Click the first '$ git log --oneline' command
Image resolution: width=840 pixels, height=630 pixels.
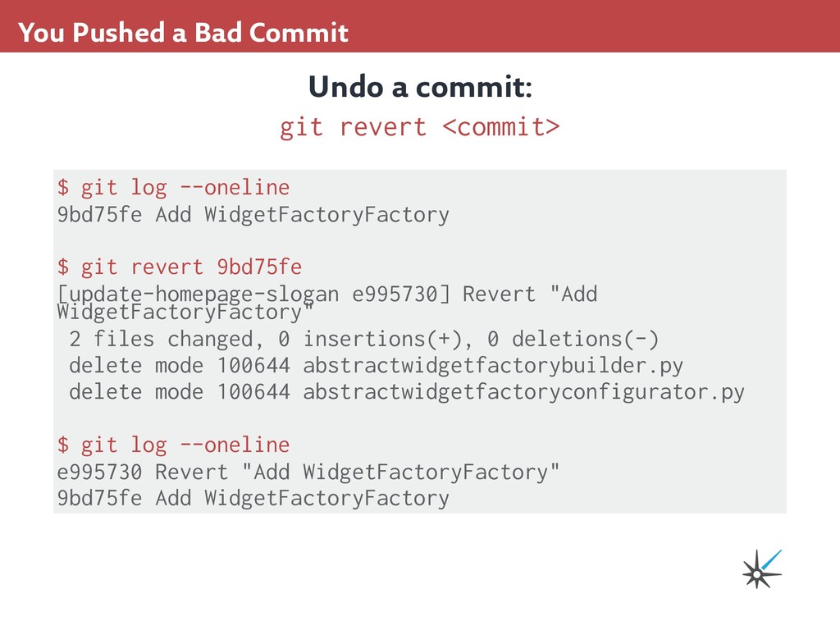coord(173,188)
